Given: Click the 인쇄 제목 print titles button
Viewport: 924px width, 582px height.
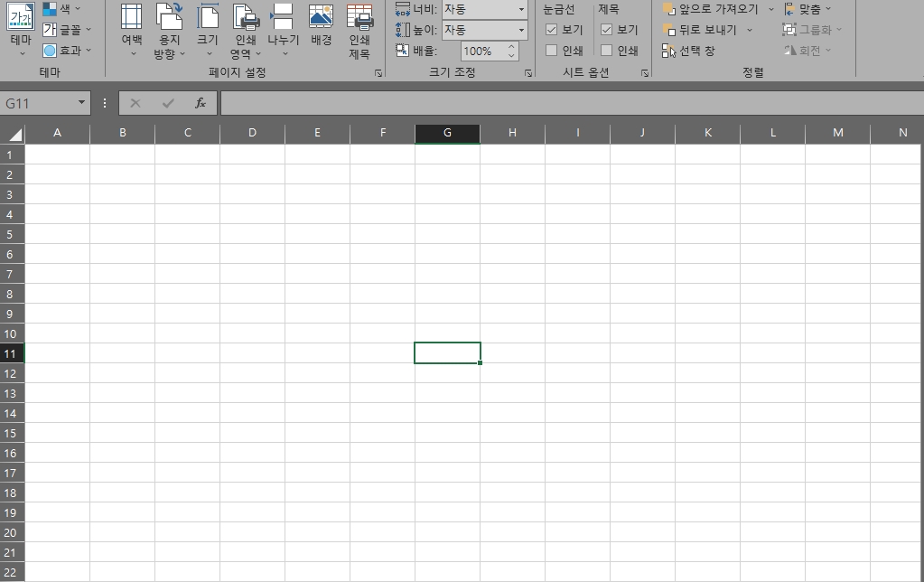Looking at the screenshot, I should pos(359,31).
